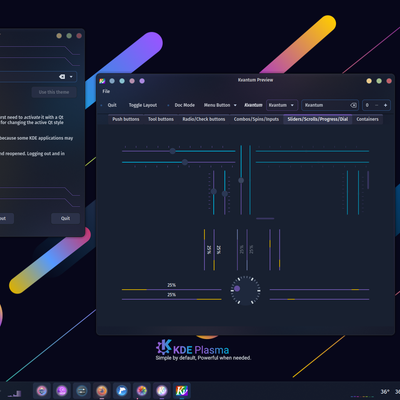Click the bold Kvantum toolbar label
The image size is (400, 400).
click(253, 105)
